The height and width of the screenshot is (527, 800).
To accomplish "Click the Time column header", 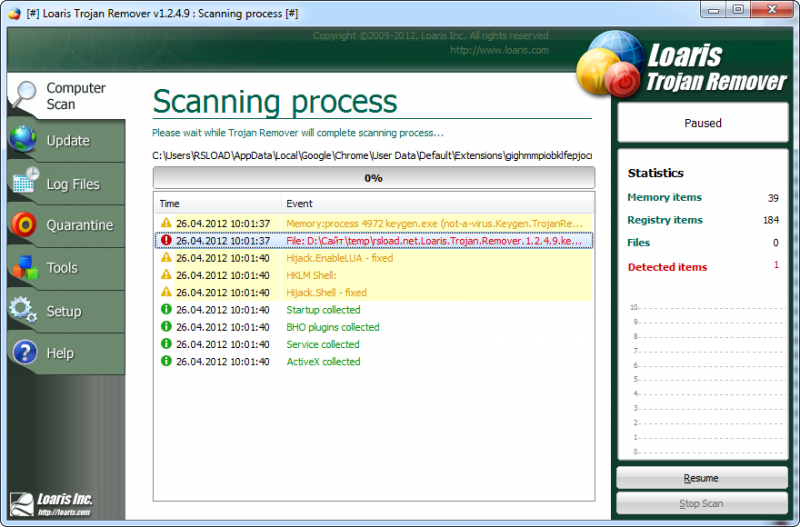I will point(217,204).
